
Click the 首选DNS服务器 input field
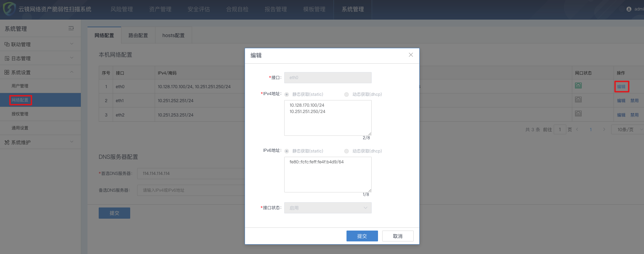(191, 174)
